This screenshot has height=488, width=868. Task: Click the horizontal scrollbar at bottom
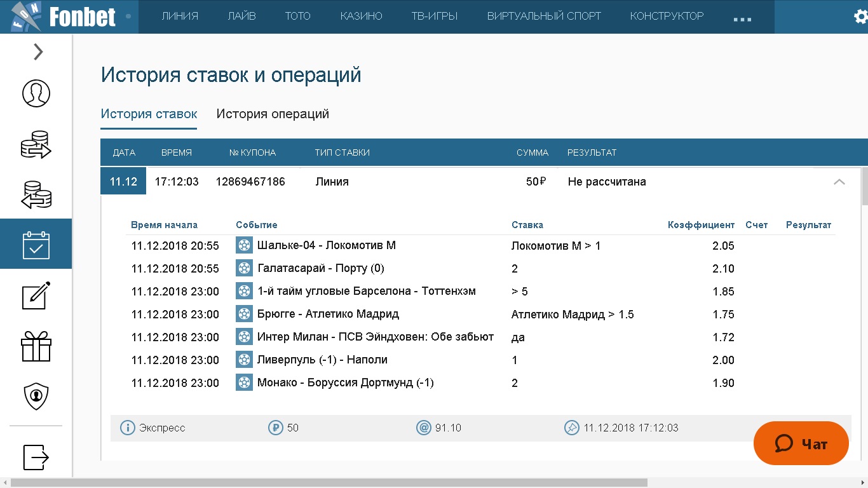pyautogui.click(x=327, y=482)
